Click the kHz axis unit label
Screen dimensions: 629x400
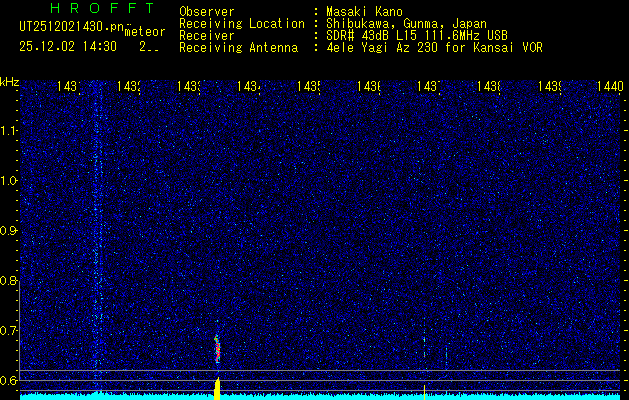tap(10, 82)
